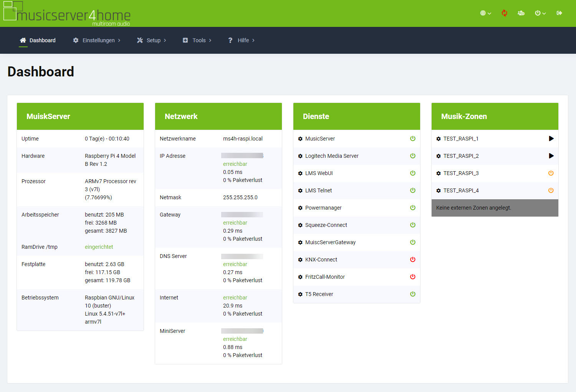Select the Dashboard navigation item
This screenshot has height=392, width=576.
coord(38,40)
